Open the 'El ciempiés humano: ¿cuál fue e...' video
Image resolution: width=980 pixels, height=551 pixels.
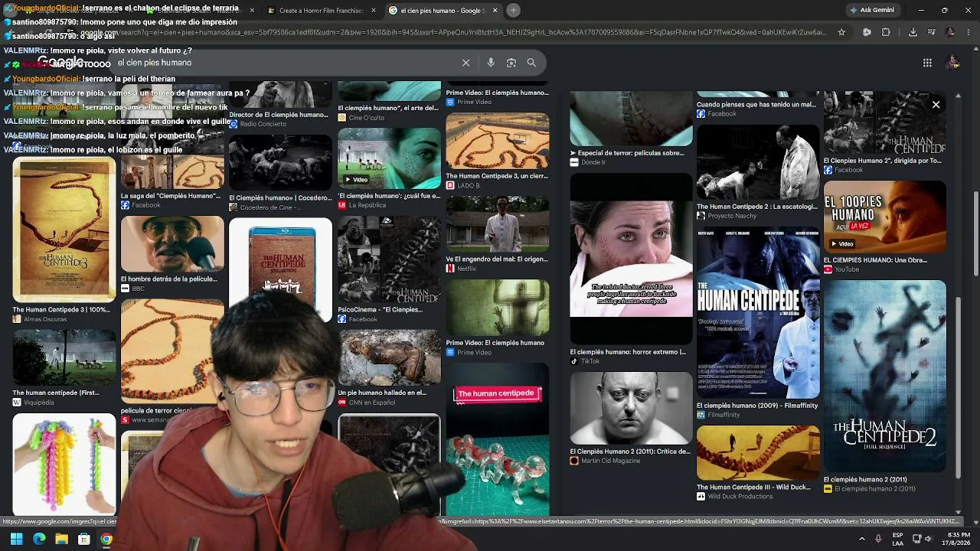click(389, 158)
